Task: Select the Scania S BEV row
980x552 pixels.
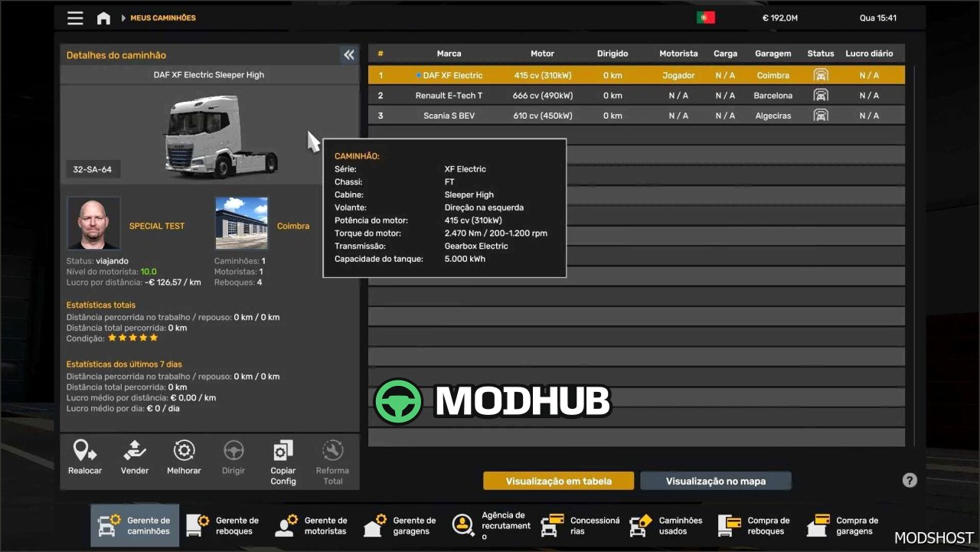Action: pos(635,116)
